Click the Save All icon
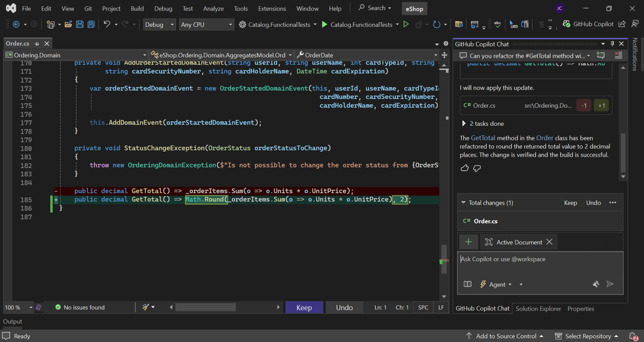Image resolution: width=644 pixels, height=342 pixels. click(x=91, y=24)
